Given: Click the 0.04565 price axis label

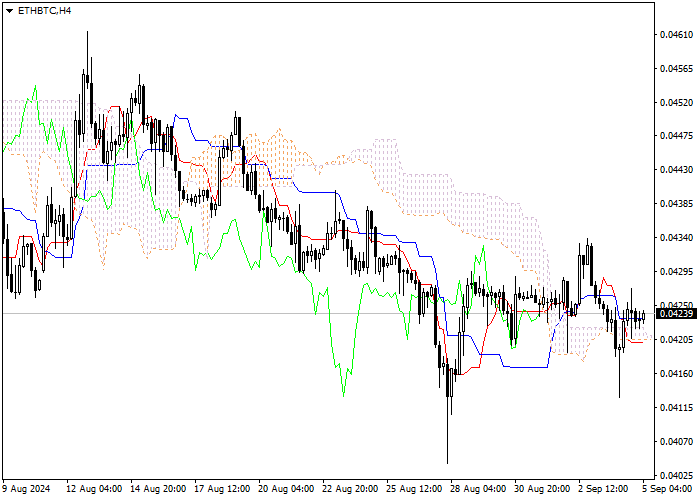Looking at the screenshot, I should point(677,69).
